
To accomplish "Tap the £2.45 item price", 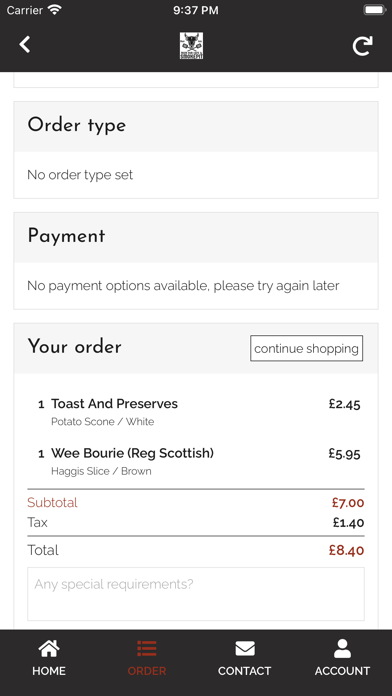I will point(344,404).
